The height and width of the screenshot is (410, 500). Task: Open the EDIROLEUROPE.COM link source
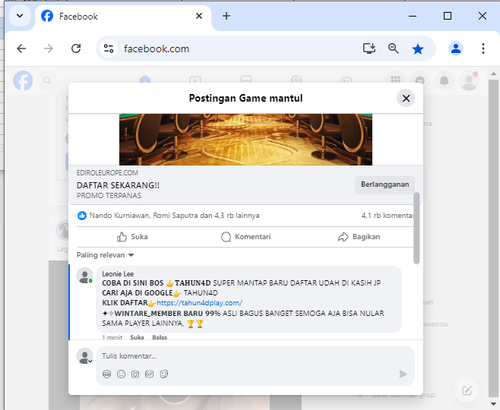coord(107,173)
